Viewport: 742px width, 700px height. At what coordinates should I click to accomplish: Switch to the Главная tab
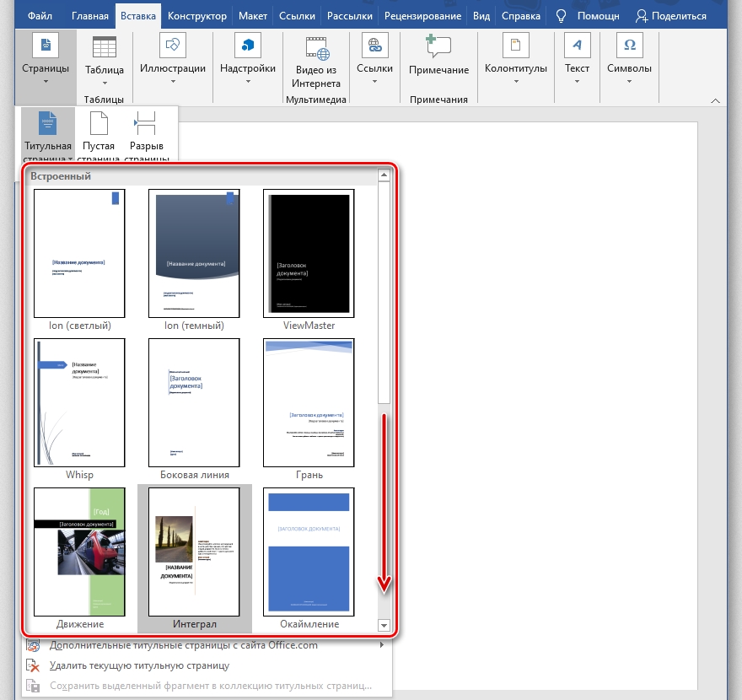pos(89,16)
